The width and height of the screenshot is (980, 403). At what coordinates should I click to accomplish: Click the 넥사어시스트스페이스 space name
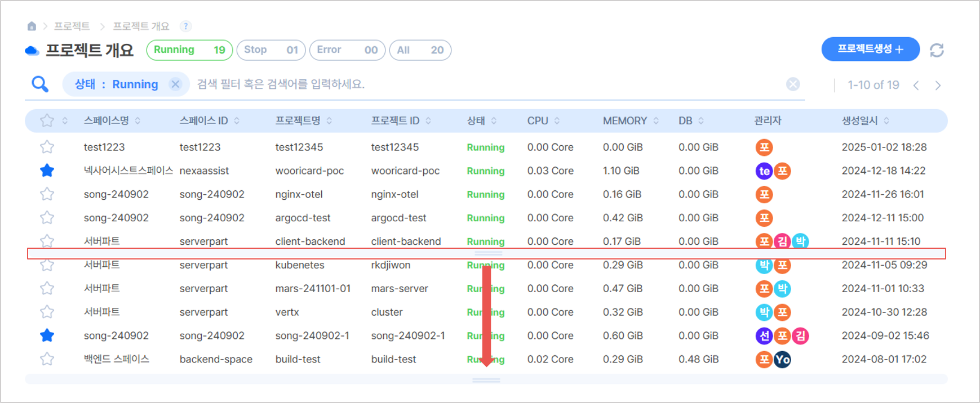coord(128,171)
